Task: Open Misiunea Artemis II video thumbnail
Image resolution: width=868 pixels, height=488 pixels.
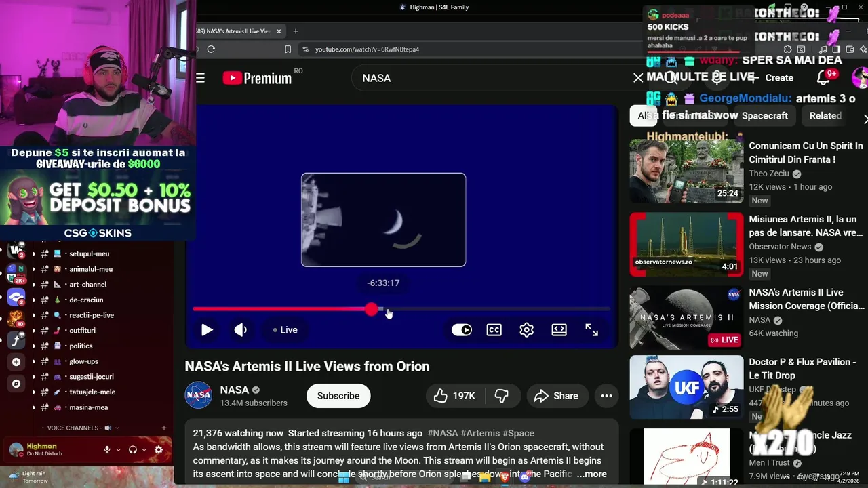Action: coord(686,244)
